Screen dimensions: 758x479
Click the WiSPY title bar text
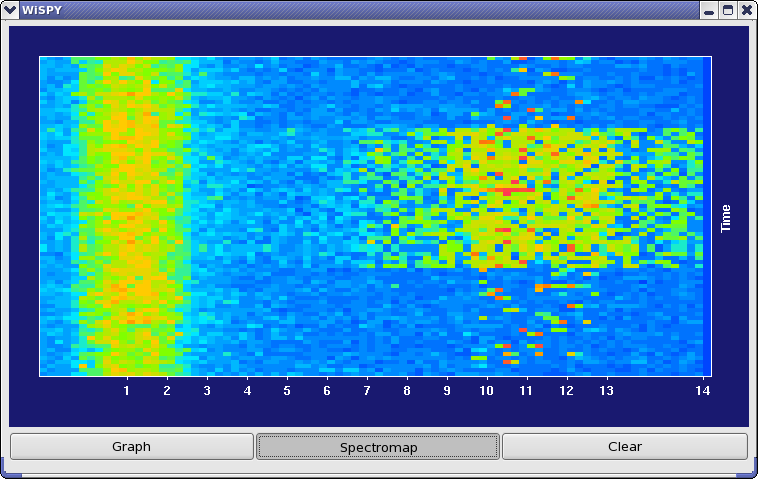click(x=42, y=10)
